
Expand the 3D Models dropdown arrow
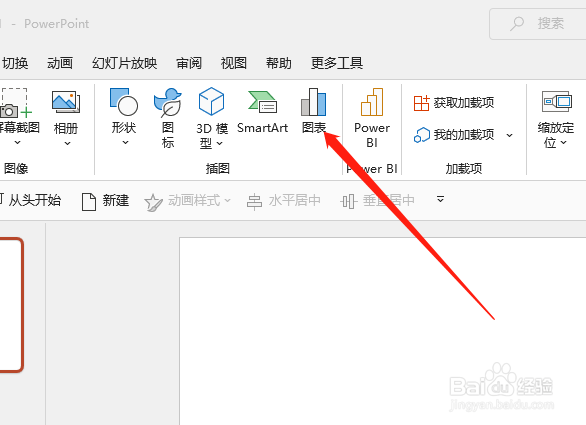point(220,143)
